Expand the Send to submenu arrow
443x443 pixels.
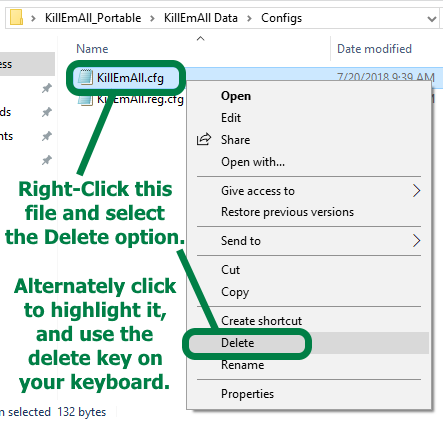click(x=416, y=240)
